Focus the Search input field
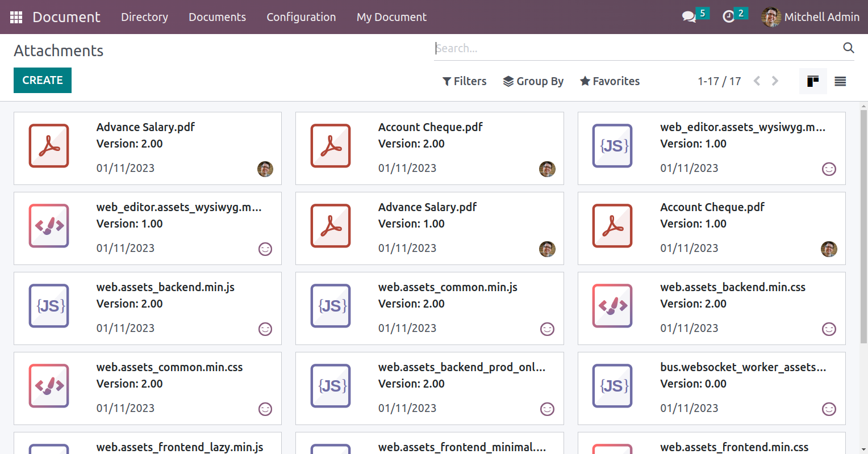This screenshot has height=454, width=868. [636, 48]
